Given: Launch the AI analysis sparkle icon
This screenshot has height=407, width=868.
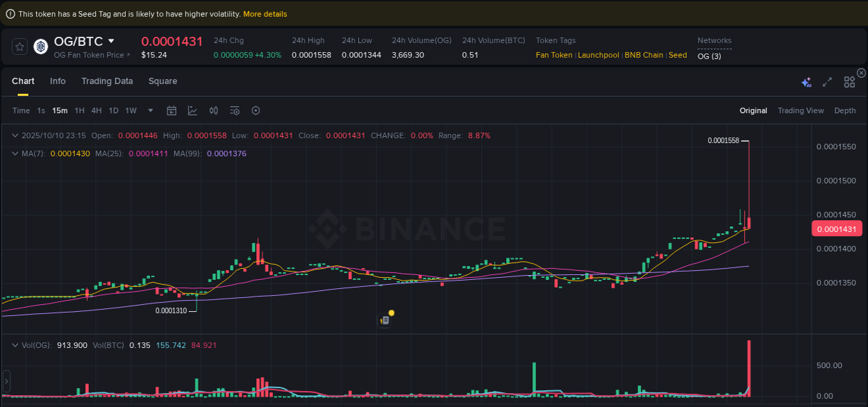Looking at the screenshot, I should (x=806, y=81).
